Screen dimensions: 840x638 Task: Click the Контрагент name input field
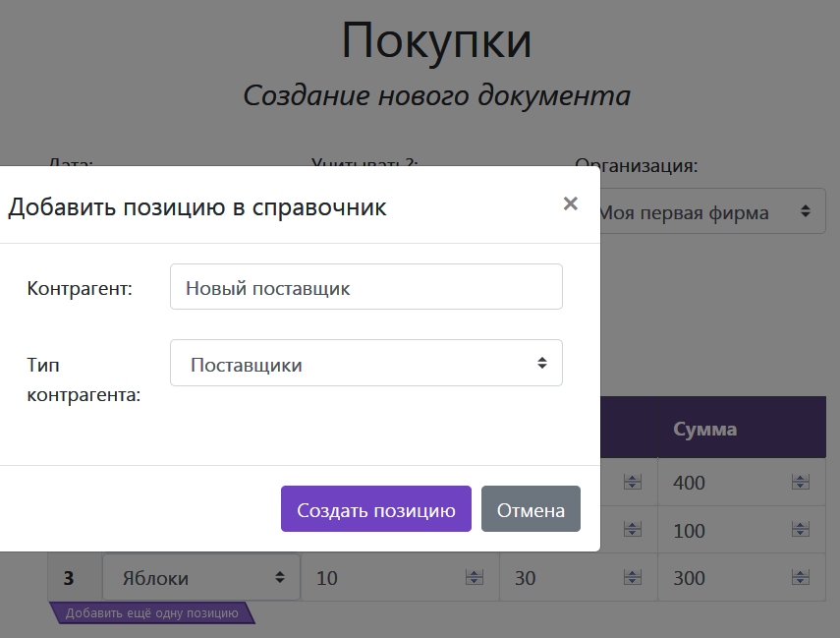click(x=365, y=287)
